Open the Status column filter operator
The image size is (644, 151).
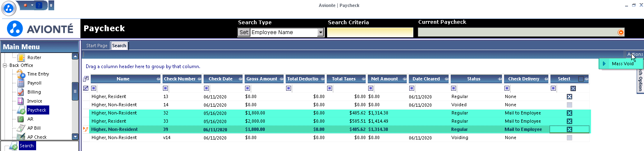[454, 88]
